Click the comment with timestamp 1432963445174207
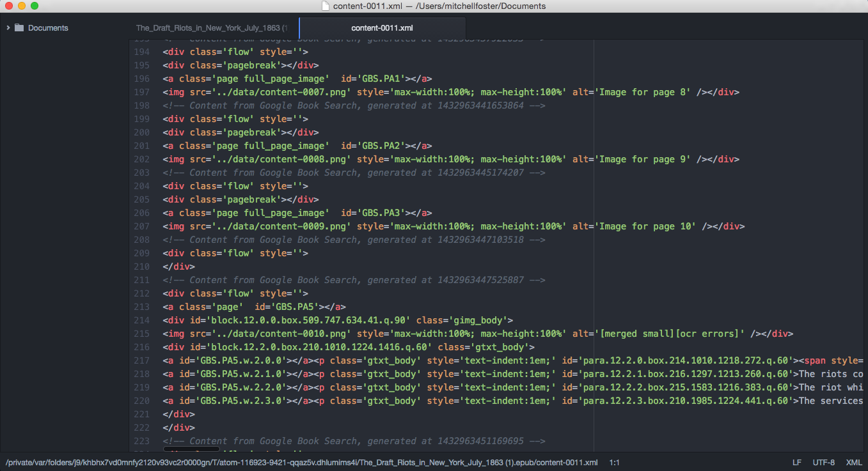 [x=354, y=173]
